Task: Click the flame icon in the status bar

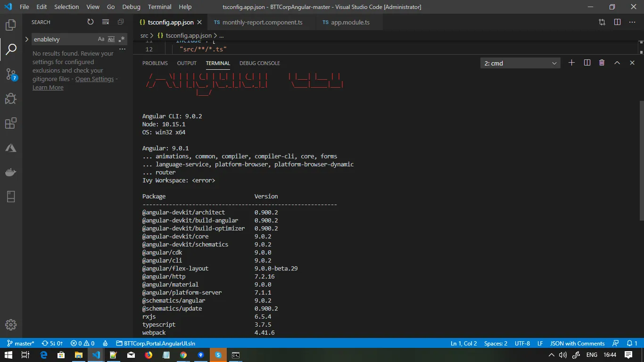Action: [x=105, y=343]
